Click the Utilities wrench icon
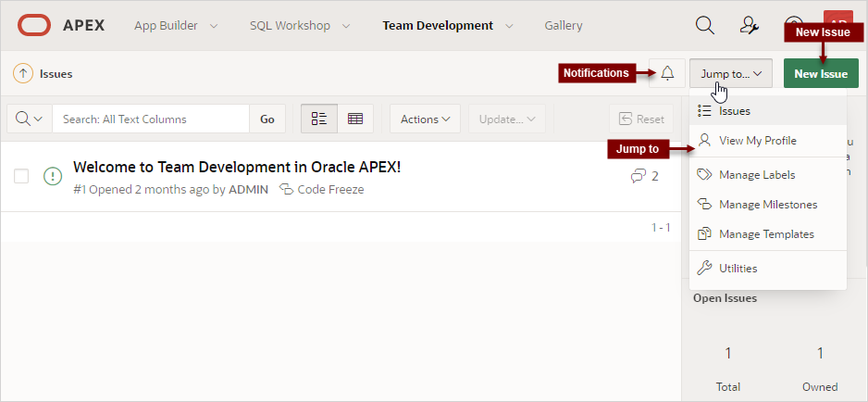Viewport: 868px width, 402px height. tap(704, 269)
